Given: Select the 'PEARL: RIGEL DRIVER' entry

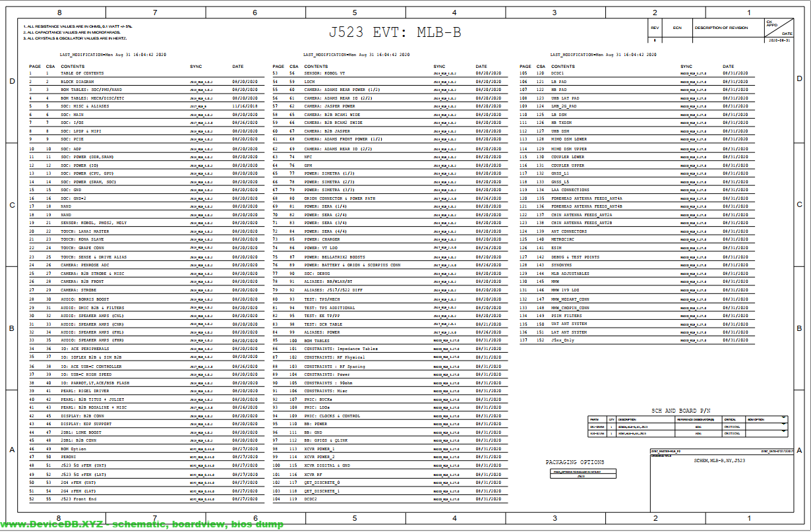Looking at the screenshot, I should tap(85, 391).
